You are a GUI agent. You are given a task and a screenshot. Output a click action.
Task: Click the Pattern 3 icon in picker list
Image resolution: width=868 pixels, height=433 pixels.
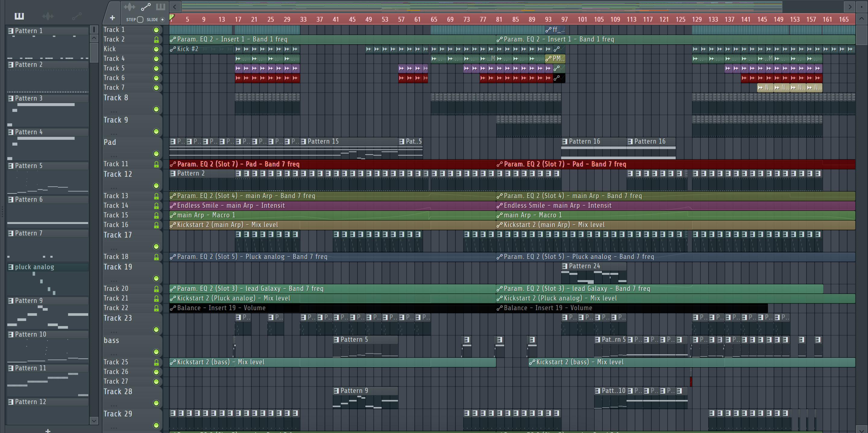(x=11, y=98)
